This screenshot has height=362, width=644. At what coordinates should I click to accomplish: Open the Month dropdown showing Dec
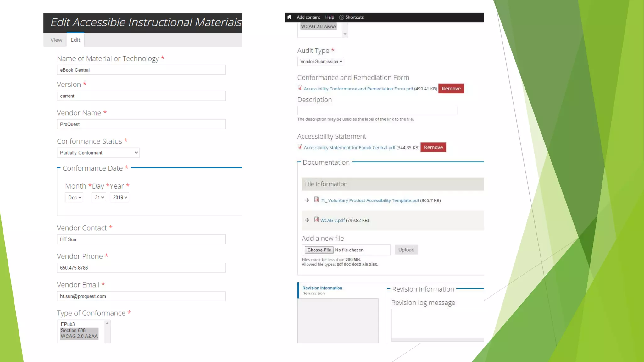point(74,197)
